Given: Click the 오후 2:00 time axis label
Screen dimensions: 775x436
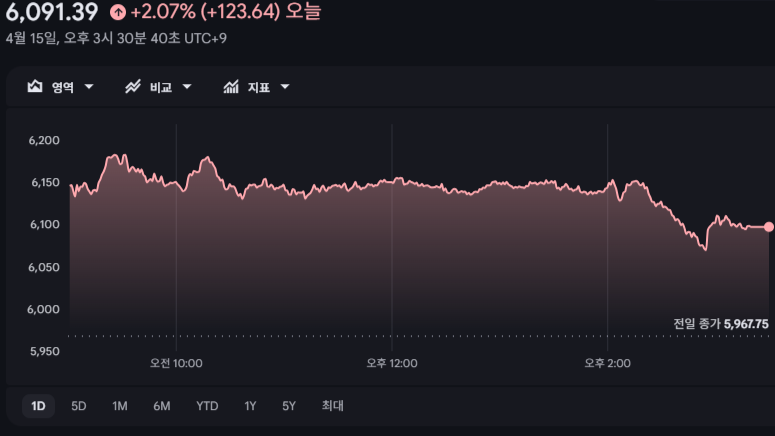Looking at the screenshot, I should click(x=607, y=363).
